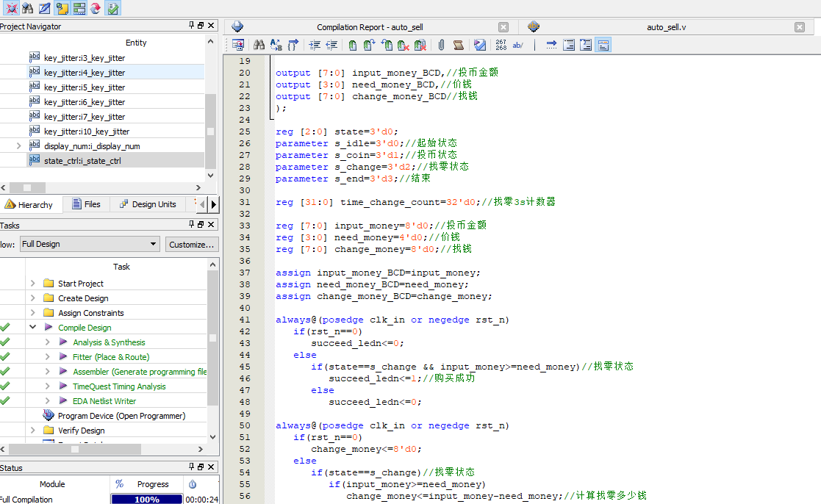Click stacked bookmarks icon with red X
821x504 pixels.
(420, 45)
